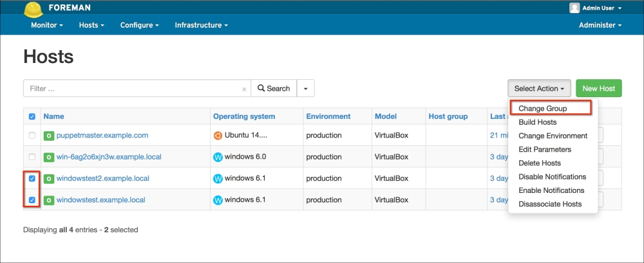Uncheck the windowstest2.example.local checkbox
644x263 pixels.
pyautogui.click(x=32, y=178)
